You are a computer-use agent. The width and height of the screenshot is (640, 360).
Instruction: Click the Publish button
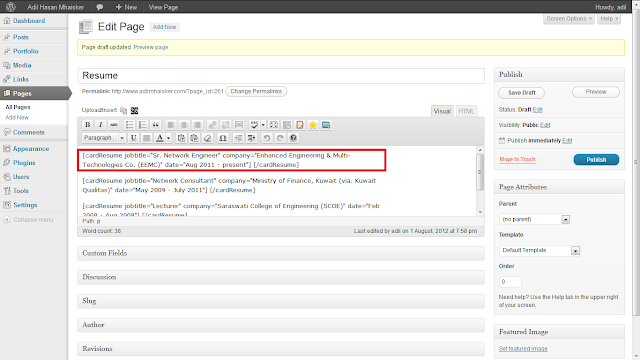[x=596, y=160]
